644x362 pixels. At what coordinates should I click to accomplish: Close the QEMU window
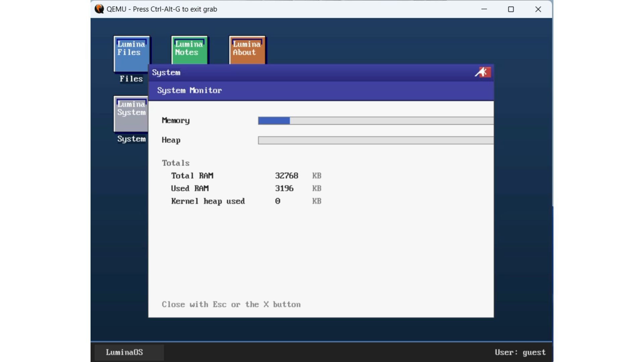(538, 9)
